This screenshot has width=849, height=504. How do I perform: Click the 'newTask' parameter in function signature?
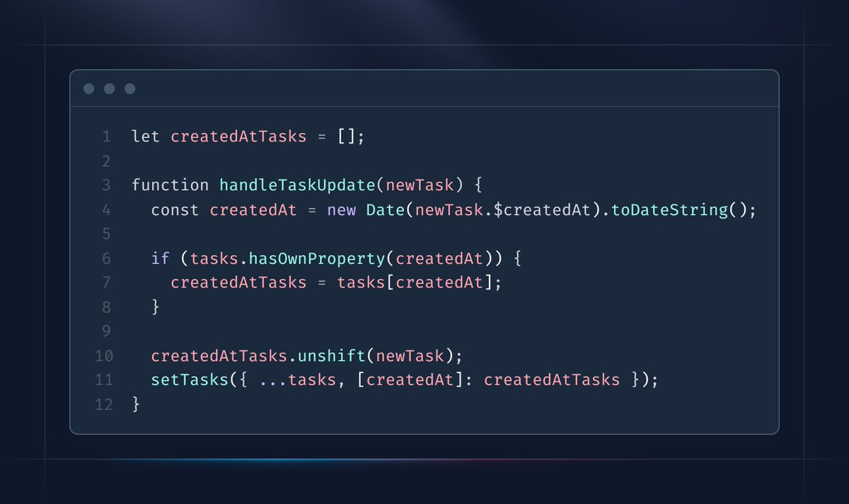point(419,185)
